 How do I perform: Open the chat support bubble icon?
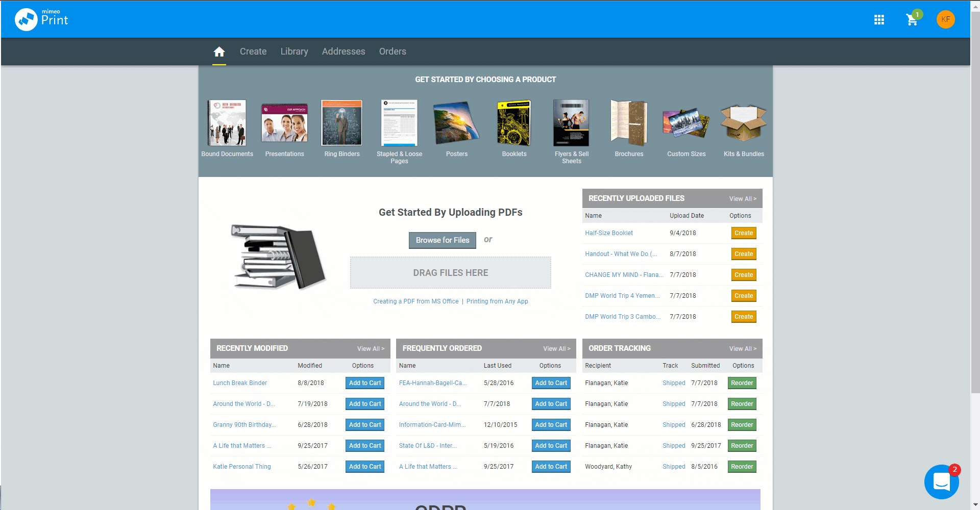(x=941, y=481)
